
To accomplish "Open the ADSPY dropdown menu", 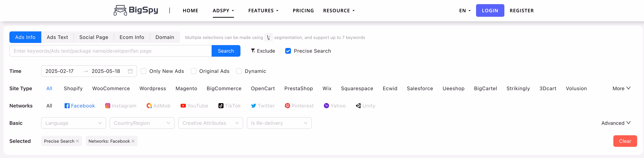I will 223,10.
